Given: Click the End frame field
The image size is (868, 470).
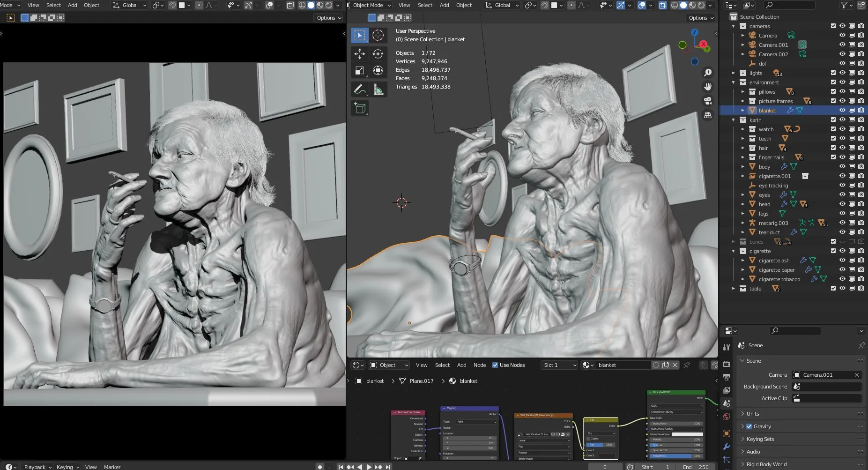Looking at the screenshot, I should click(x=696, y=467).
